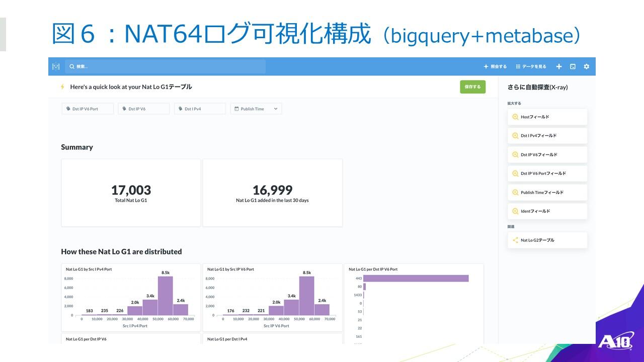Click the さらに自動探査(X-ray) heading
This screenshot has width=644, height=362.
coord(537,87)
